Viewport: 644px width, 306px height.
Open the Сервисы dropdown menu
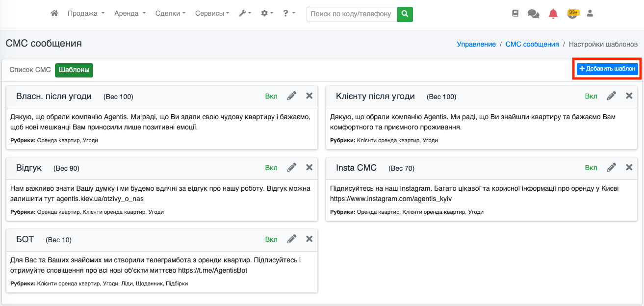coord(212,14)
